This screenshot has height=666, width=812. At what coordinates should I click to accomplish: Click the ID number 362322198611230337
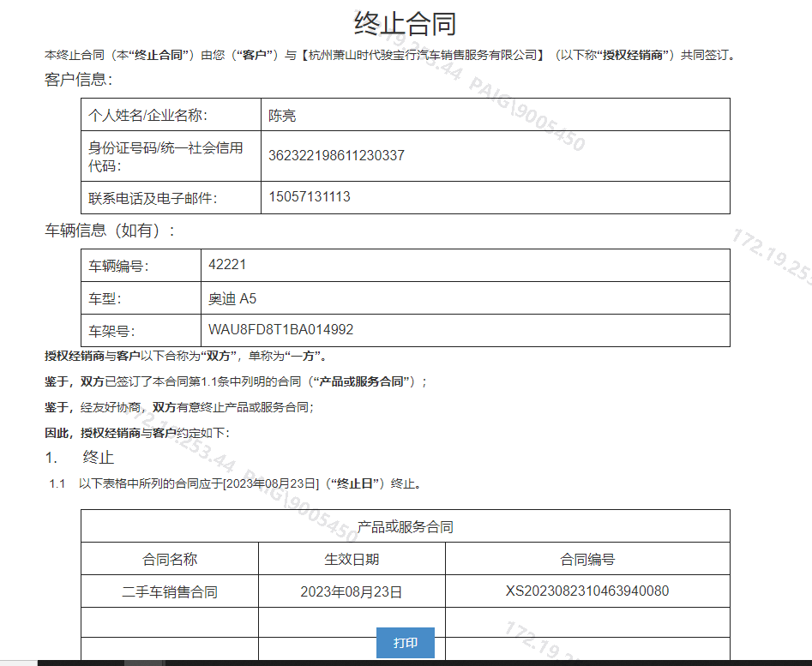click(x=336, y=155)
